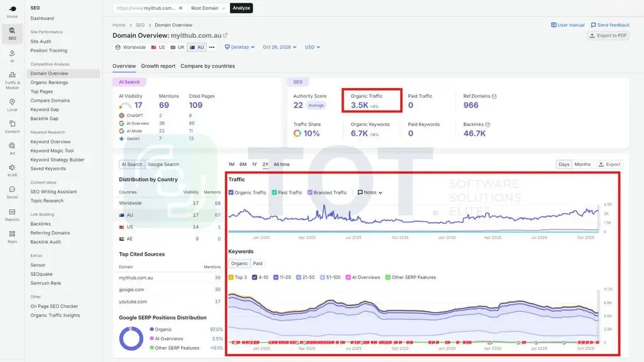Click the ChatGPT icon in AI Search

click(x=121, y=116)
